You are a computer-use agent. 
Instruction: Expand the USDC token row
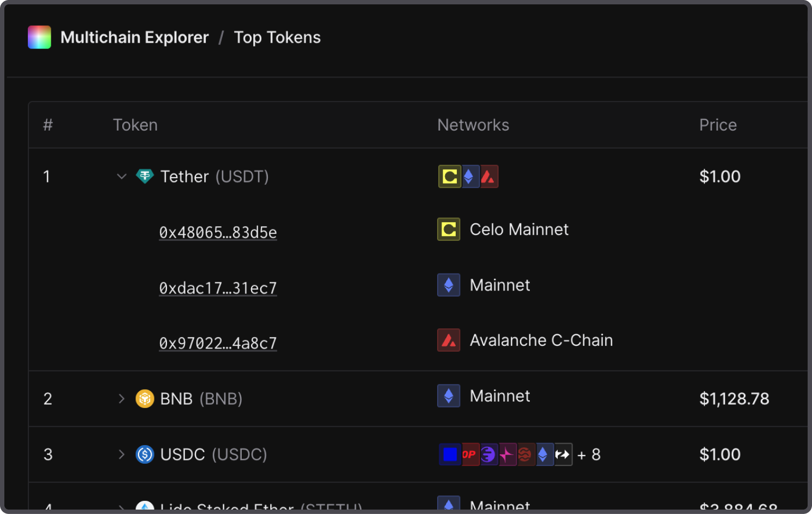coord(122,454)
